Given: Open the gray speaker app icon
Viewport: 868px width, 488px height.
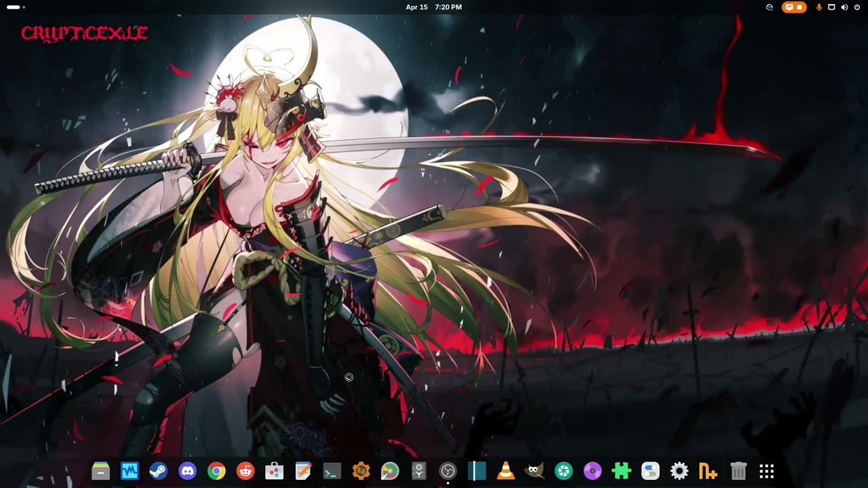Looking at the screenshot, I should [419, 471].
